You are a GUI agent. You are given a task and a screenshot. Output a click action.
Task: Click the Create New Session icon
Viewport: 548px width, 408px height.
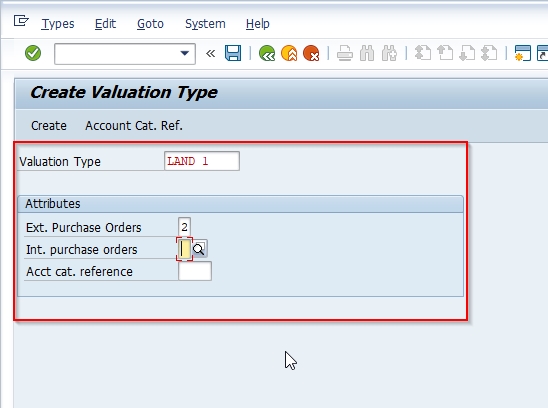coord(523,53)
